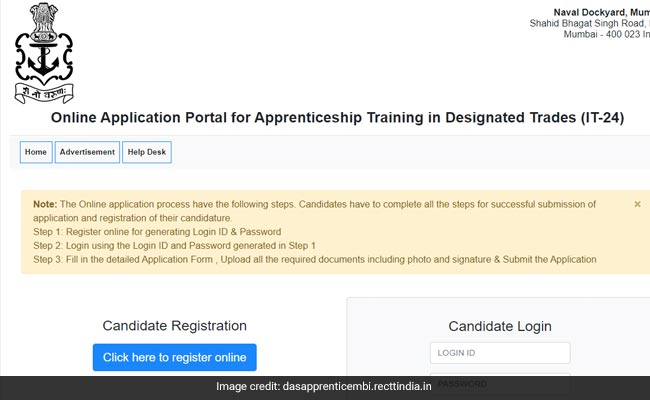This screenshot has width=650, height=400.
Task: Click the Mumbai - 400 023 address line
Action: click(600, 38)
